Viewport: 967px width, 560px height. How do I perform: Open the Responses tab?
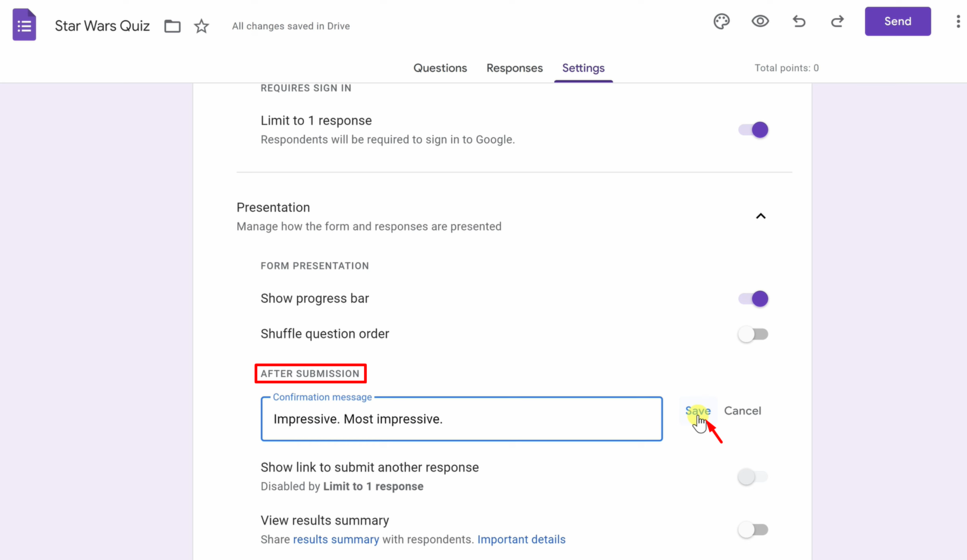(514, 68)
